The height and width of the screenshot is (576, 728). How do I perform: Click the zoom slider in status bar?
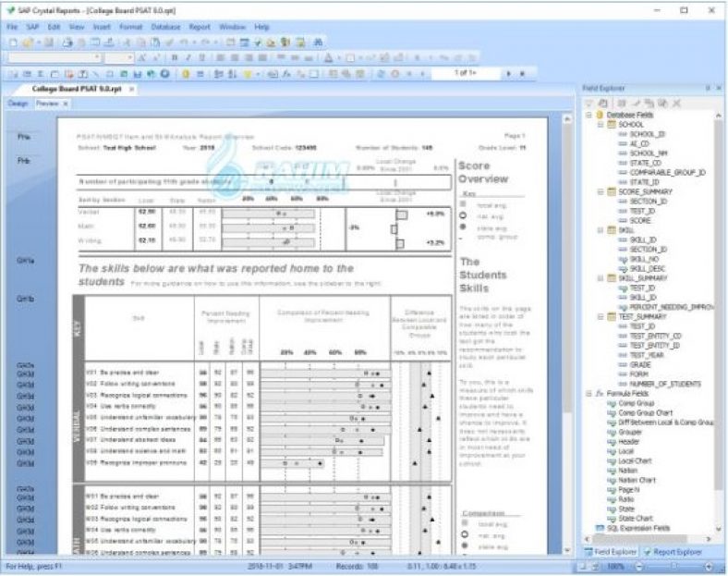coord(674,566)
